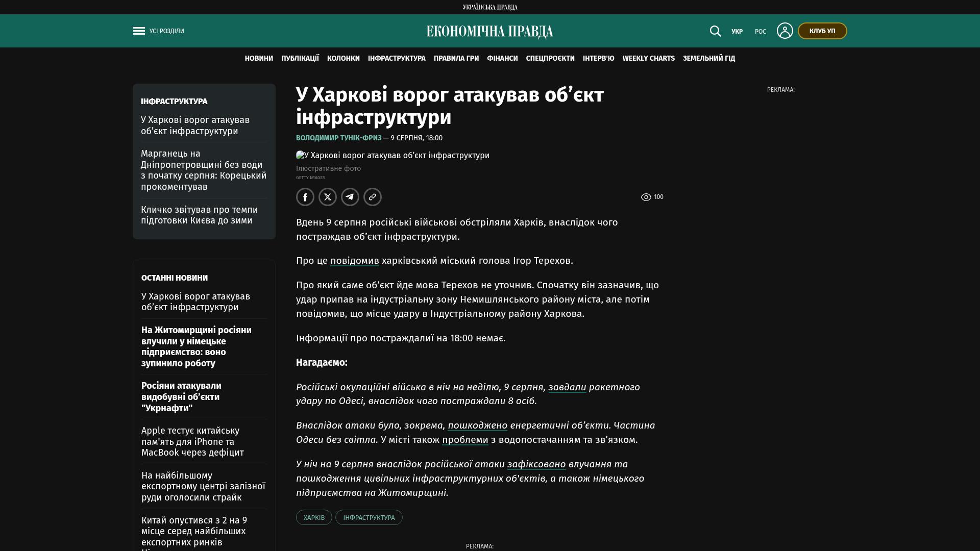Select the ХАРКІВ tag
Viewport: 980px width, 551px height.
pyautogui.click(x=314, y=517)
